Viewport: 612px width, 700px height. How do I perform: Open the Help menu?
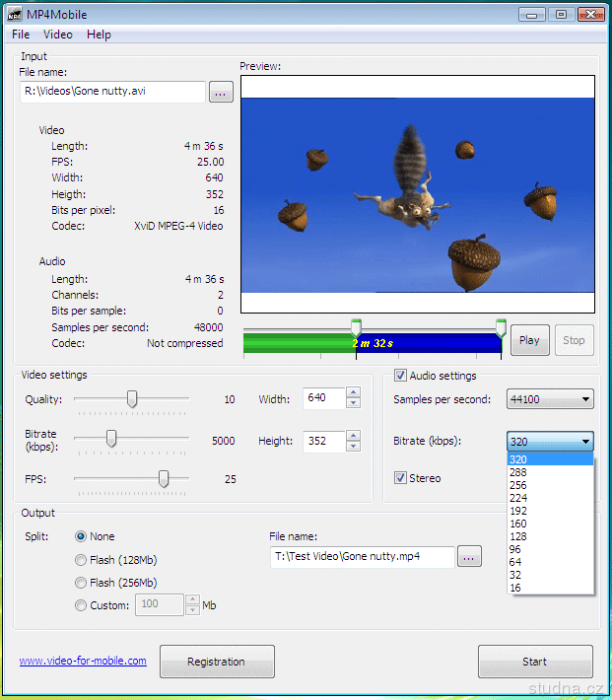click(x=99, y=35)
